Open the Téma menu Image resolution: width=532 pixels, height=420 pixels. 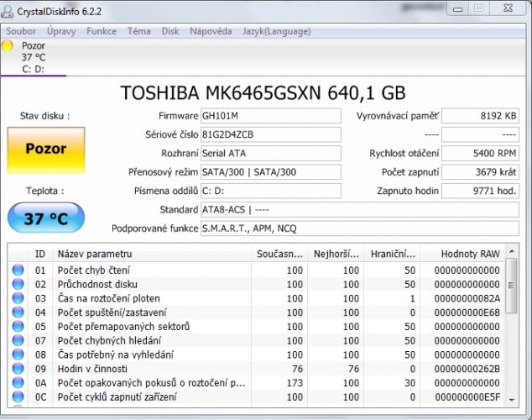(139, 31)
